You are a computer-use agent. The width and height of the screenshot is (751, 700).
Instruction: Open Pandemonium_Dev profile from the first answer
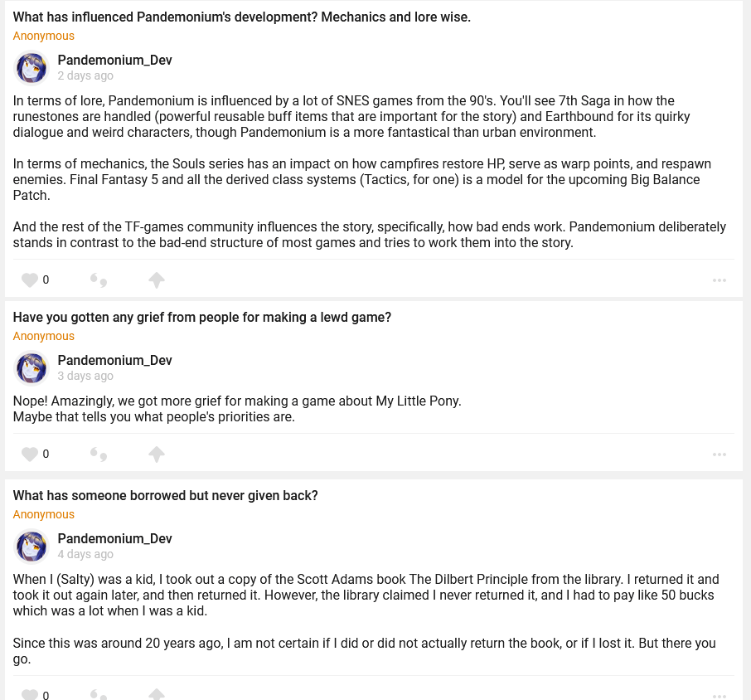pyautogui.click(x=114, y=61)
